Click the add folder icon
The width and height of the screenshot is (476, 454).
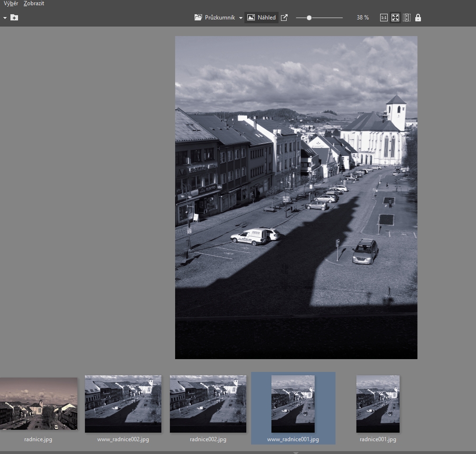point(14,18)
